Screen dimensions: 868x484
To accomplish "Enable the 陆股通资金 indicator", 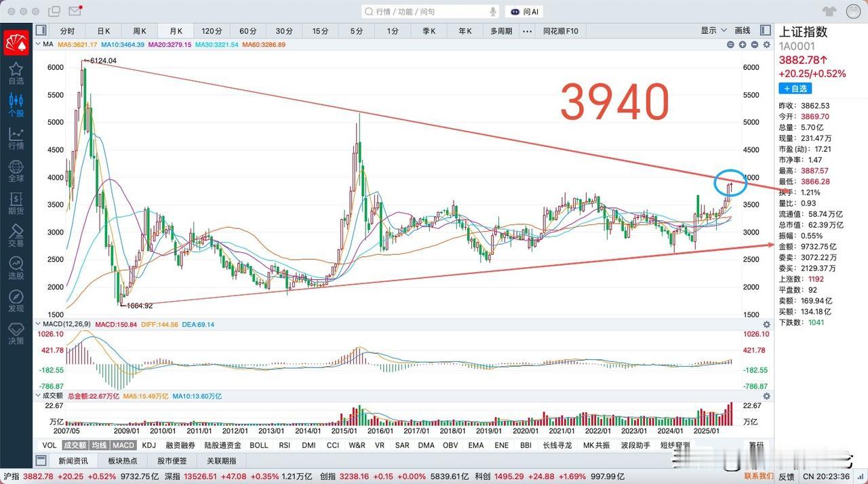I will [222, 445].
